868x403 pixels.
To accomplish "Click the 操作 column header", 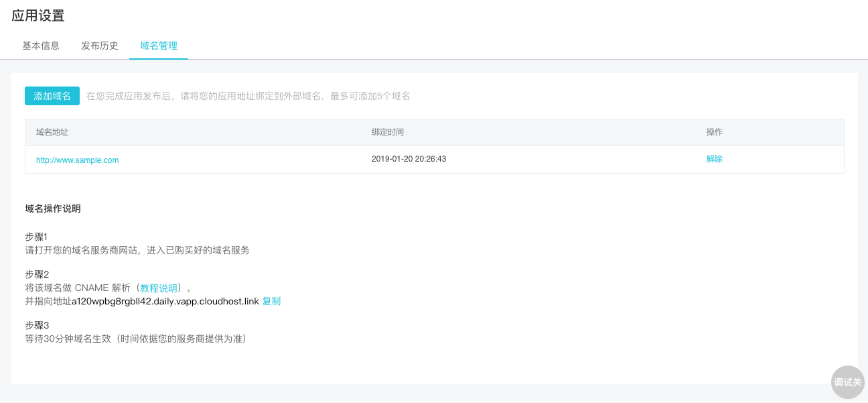I will (x=715, y=132).
